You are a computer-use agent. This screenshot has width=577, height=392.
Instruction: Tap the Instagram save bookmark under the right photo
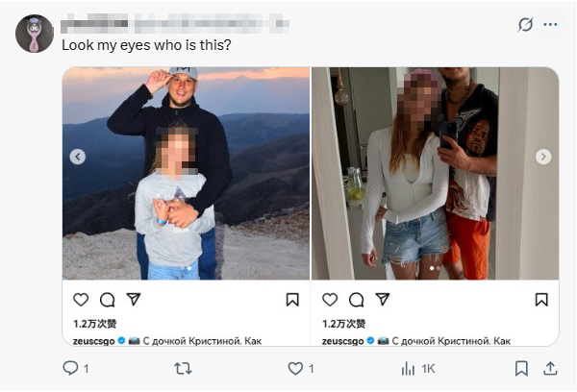(x=541, y=300)
